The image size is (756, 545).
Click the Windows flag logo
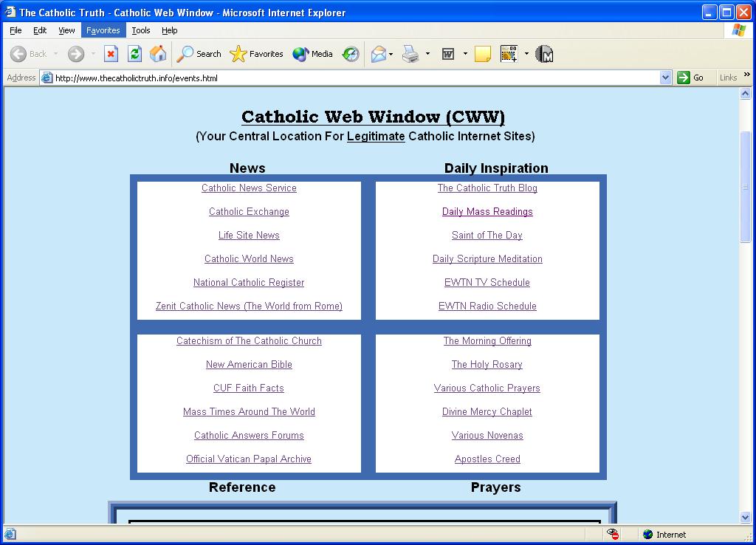tap(738, 30)
